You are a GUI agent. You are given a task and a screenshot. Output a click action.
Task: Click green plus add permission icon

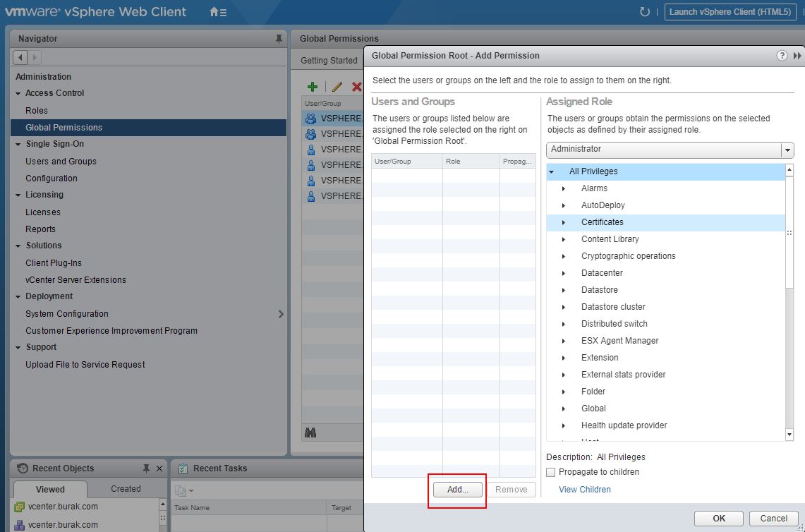point(312,87)
